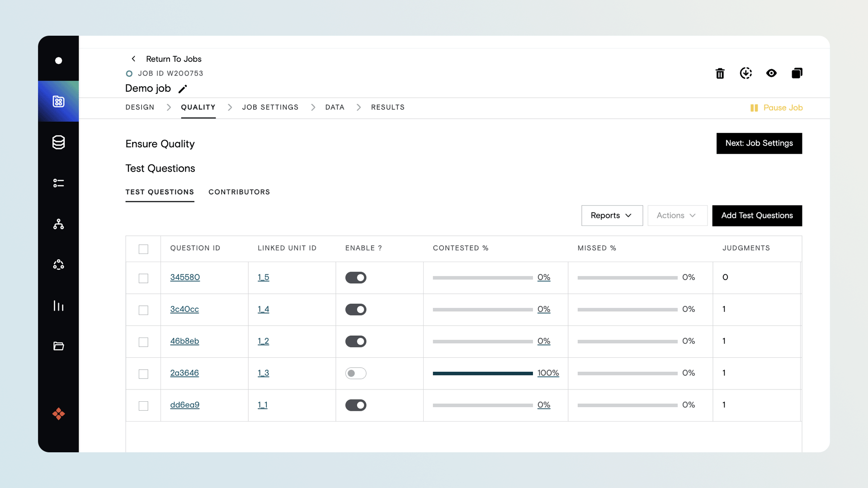Viewport: 868px width, 488px height.
Task: Select the task list icon in the sidebar
Action: (58, 183)
